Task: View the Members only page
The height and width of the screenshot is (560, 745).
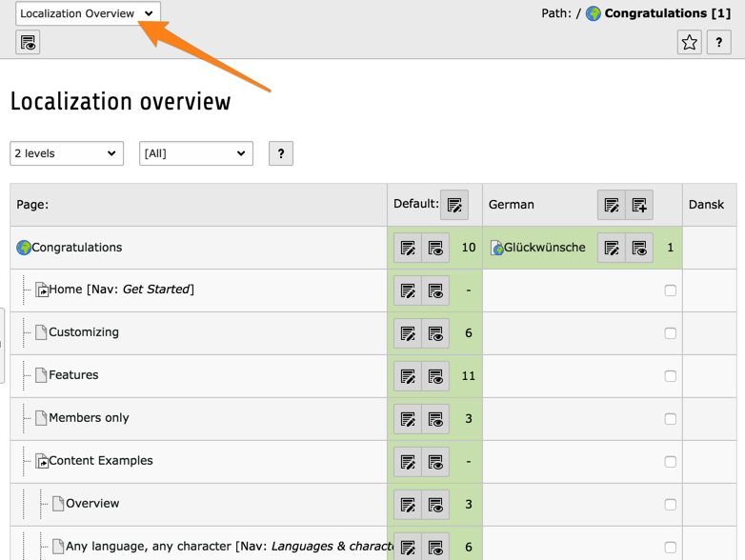Action: tap(435, 418)
